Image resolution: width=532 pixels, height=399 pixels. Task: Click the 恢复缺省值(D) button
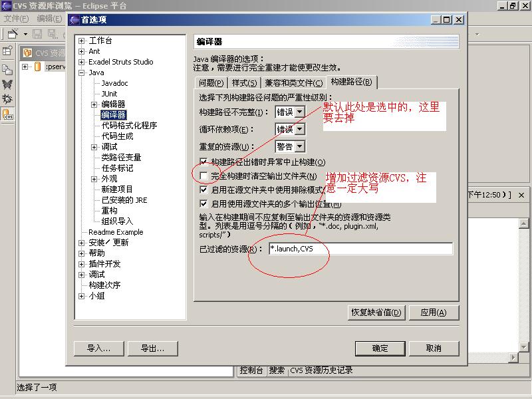(376, 313)
